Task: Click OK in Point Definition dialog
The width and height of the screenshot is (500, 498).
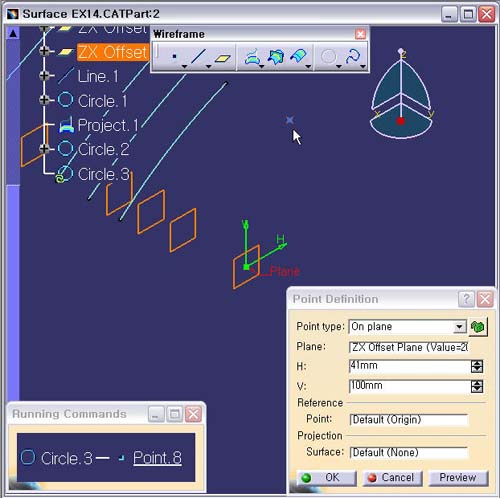Action: 326,478
